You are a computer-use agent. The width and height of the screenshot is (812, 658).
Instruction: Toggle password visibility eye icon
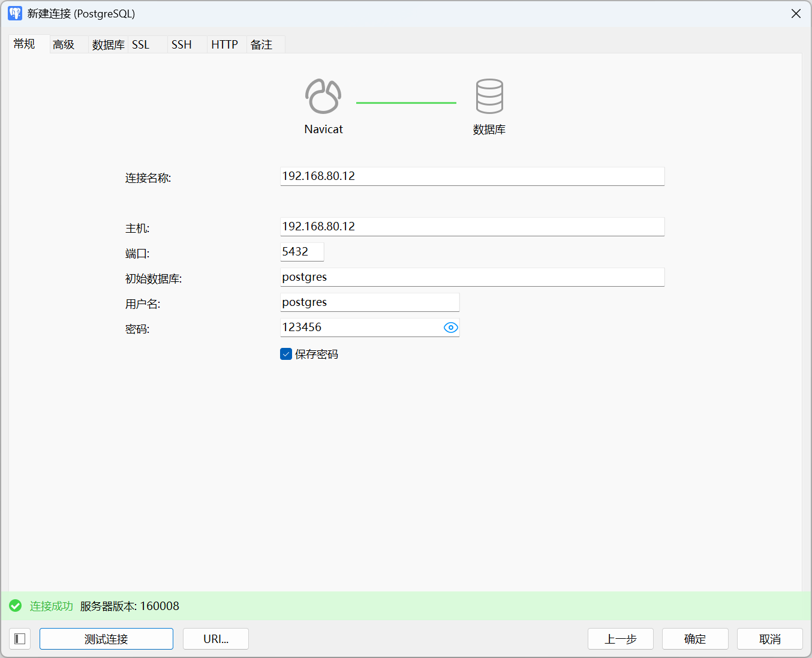[x=450, y=328]
